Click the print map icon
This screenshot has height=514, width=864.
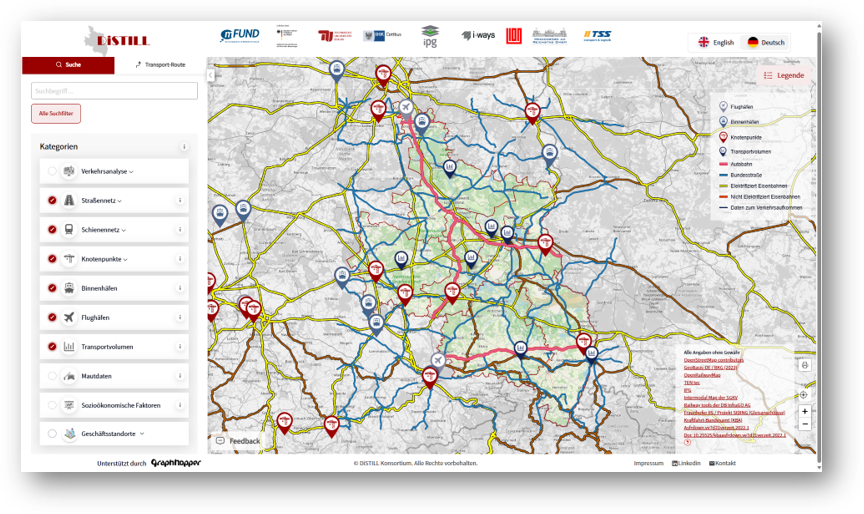(x=804, y=366)
